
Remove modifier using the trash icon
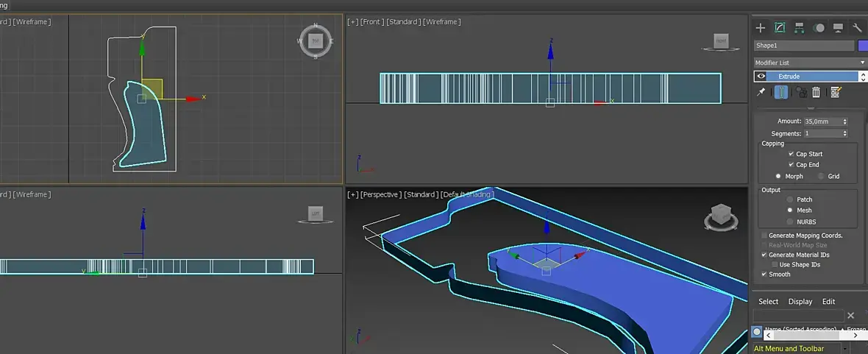(817, 92)
